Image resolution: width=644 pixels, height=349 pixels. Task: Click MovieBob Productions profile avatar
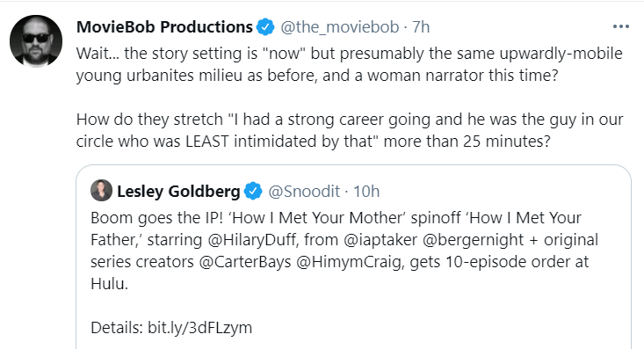tap(36, 41)
